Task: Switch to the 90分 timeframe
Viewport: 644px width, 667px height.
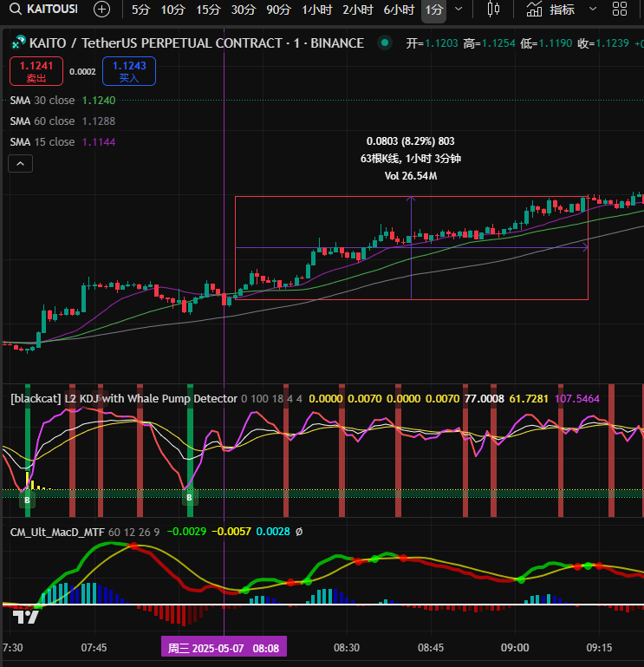Action: (279, 10)
